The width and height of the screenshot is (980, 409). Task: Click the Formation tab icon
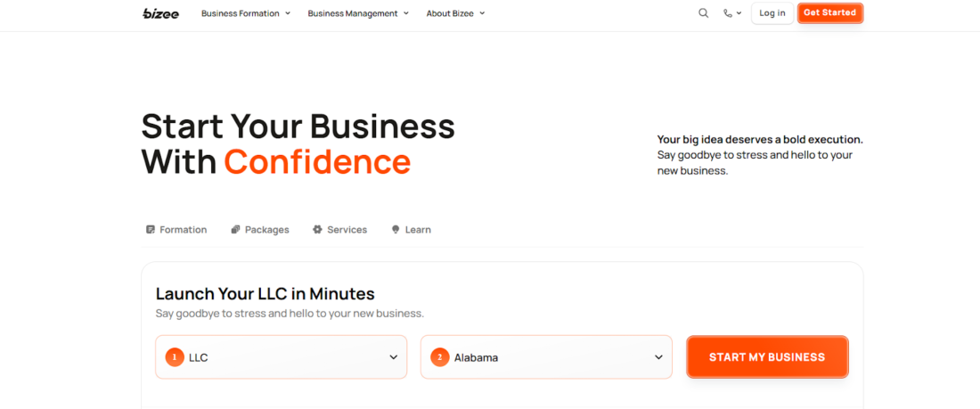click(151, 230)
